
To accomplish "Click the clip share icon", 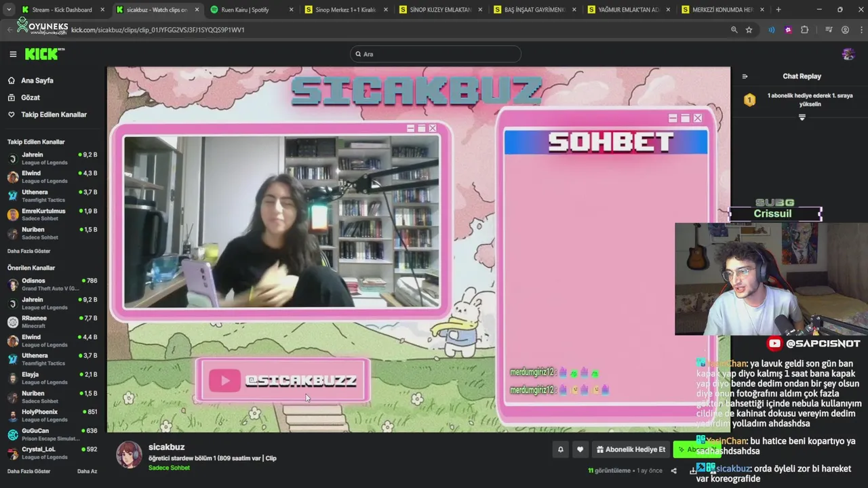I will coord(673,470).
